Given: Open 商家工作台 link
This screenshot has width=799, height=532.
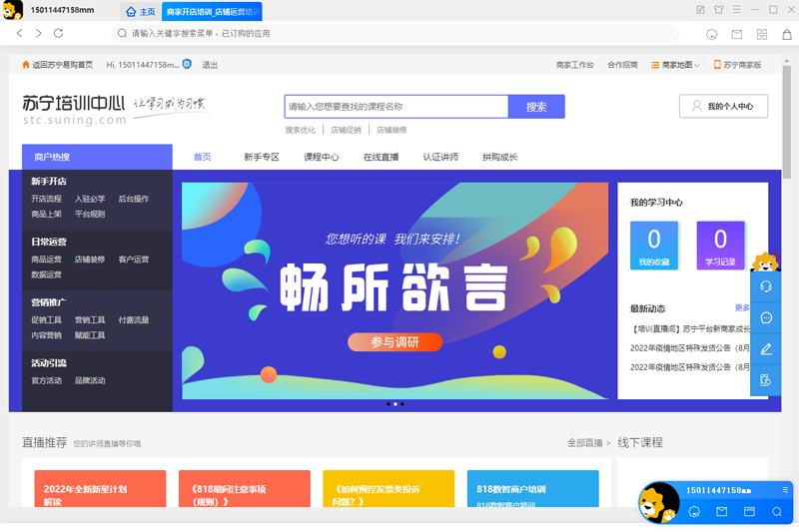Looking at the screenshot, I should [x=575, y=65].
